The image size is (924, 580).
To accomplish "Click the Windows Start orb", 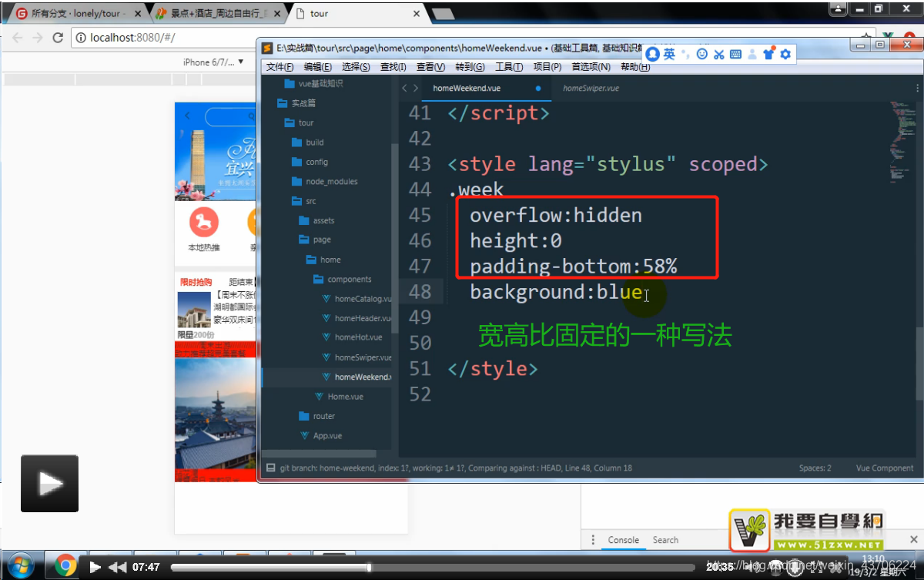I will (21, 566).
